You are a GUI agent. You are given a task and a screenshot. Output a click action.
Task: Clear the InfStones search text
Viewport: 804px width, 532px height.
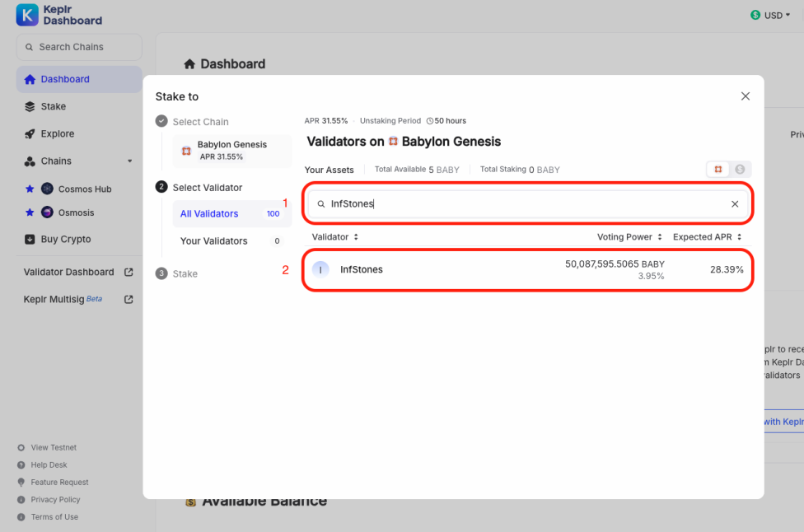click(735, 204)
